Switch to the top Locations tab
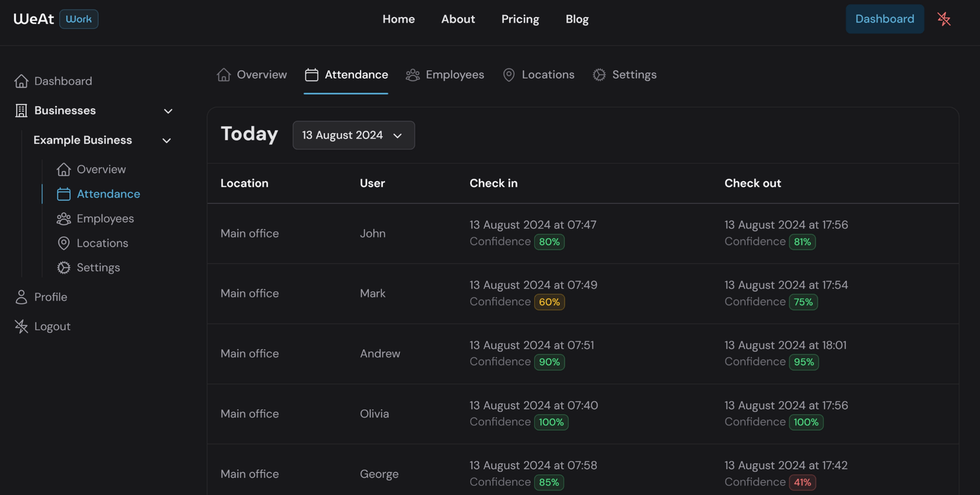Screen dimensions: 980x495 tap(538, 75)
